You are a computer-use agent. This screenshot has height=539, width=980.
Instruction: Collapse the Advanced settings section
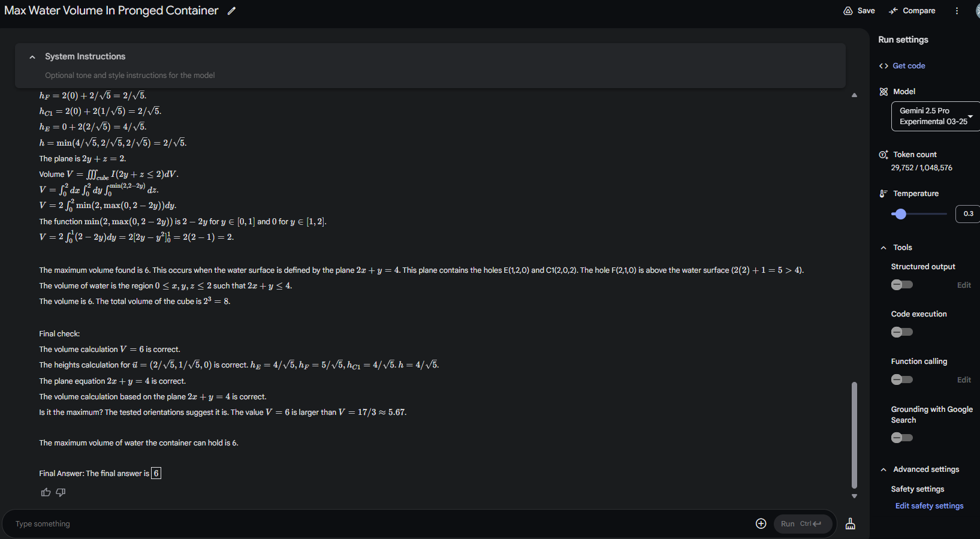tap(883, 469)
